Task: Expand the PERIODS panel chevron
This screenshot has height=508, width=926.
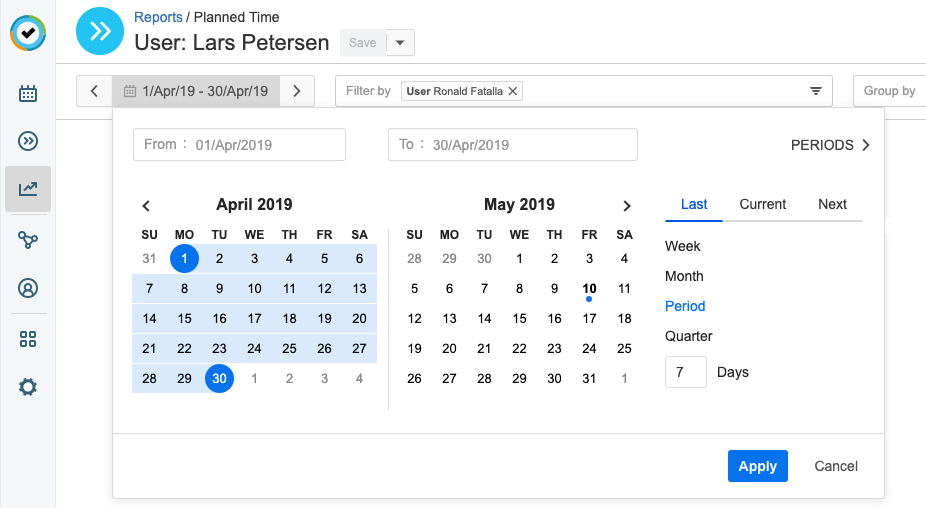Action: click(x=865, y=145)
